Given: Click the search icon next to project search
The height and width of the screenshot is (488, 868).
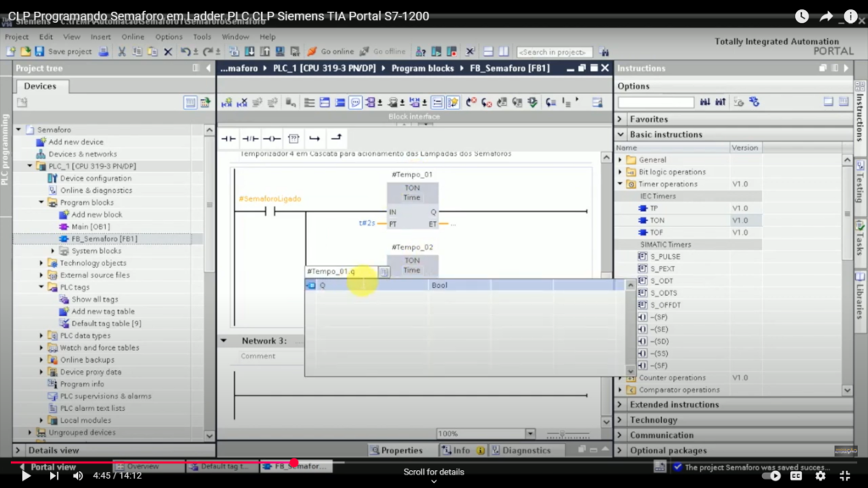Looking at the screenshot, I should [x=604, y=52].
